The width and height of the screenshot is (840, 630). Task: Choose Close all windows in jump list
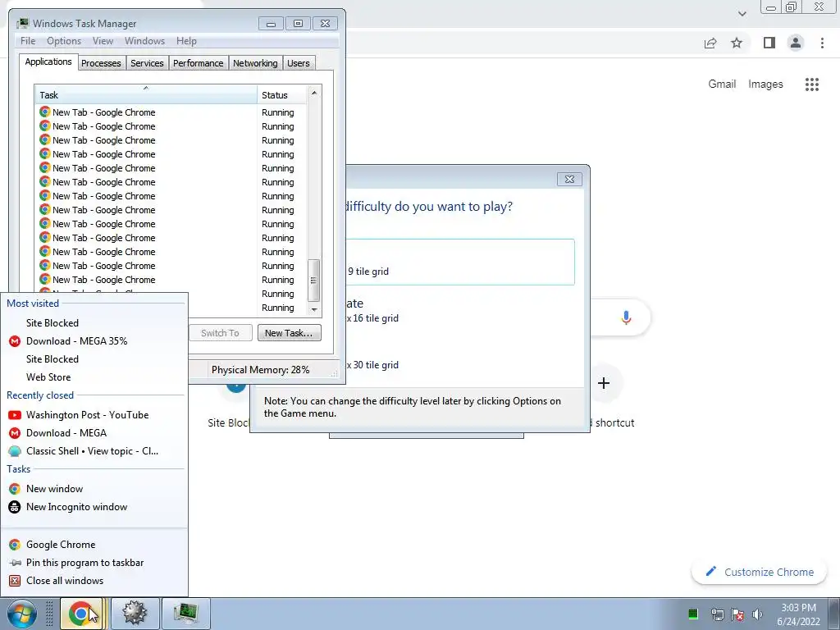click(94, 581)
